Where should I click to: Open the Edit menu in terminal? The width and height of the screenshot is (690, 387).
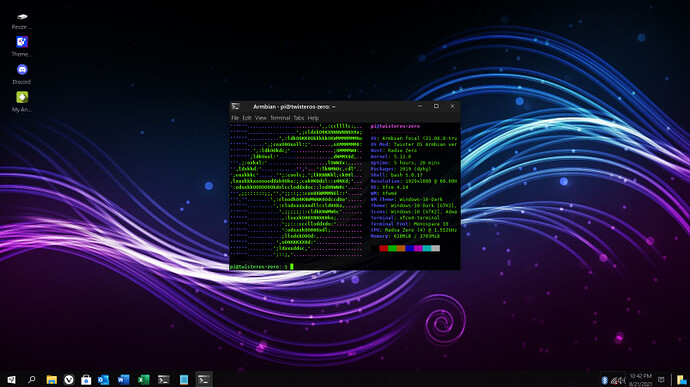[247, 118]
